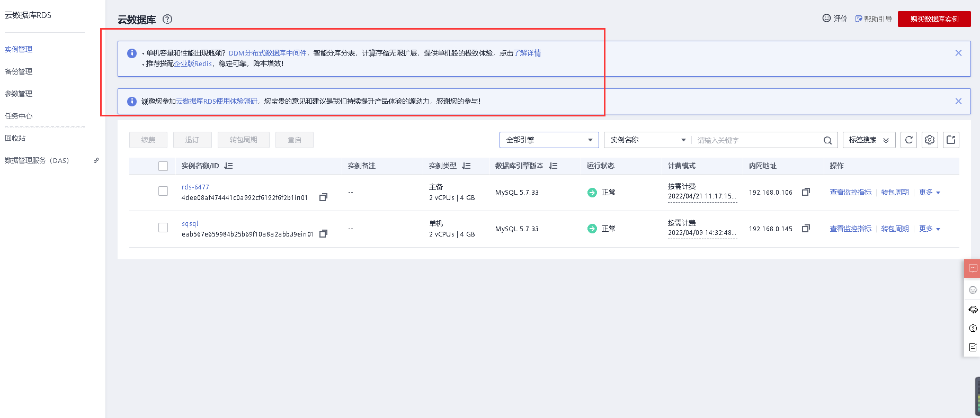Click the 退订 button
The height and width of the screenshot is (418, 980).
tap(192, 140)
